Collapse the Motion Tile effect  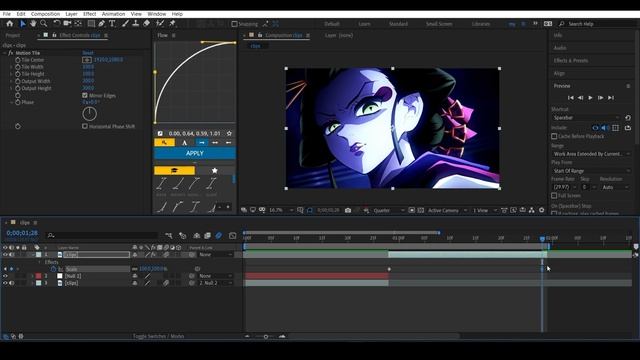(x=5, y=53)
